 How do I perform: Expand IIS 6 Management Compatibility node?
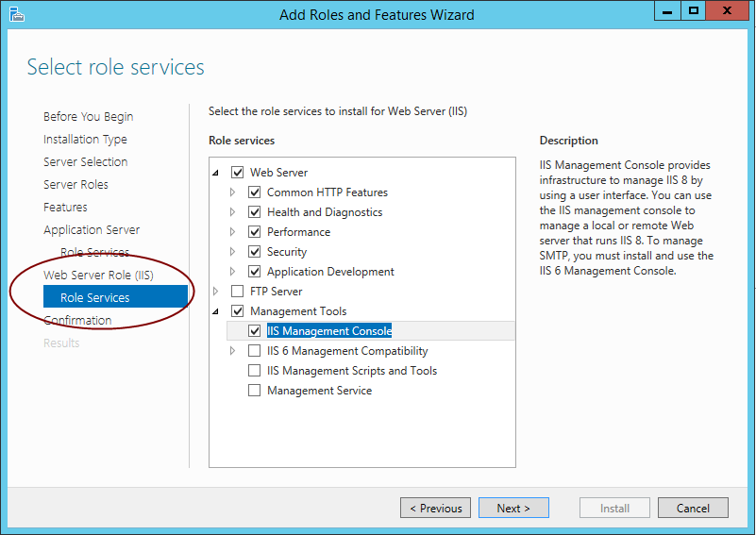[x=232, y=351]
